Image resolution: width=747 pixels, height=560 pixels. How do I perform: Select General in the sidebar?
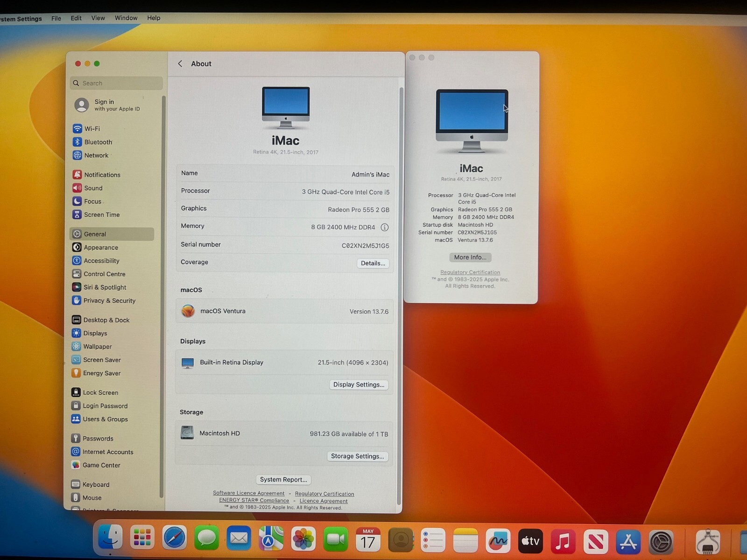[x=112, y=234]
